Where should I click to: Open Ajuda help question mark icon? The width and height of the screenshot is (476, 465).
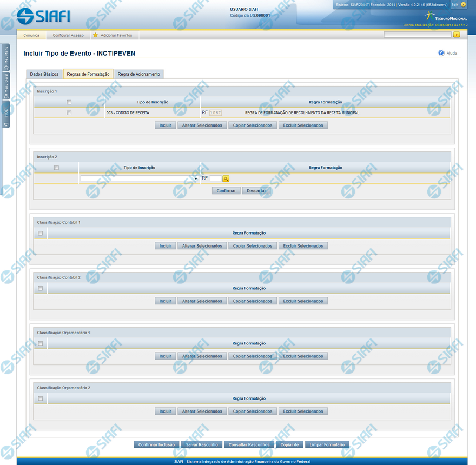pos(441,53)
